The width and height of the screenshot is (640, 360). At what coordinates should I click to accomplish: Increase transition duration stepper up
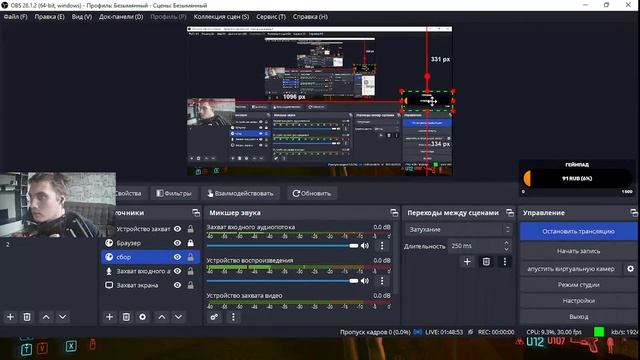(x=507, y=242)
